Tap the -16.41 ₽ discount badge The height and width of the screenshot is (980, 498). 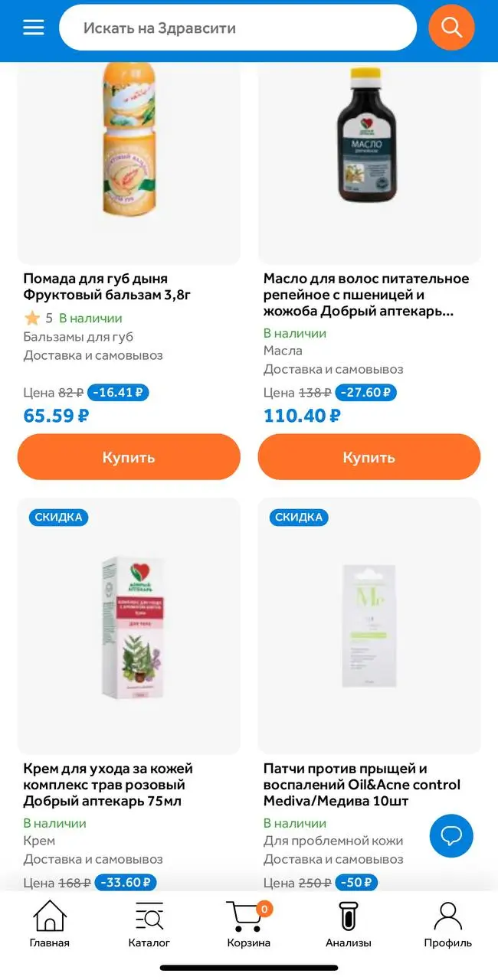[118, 393]
